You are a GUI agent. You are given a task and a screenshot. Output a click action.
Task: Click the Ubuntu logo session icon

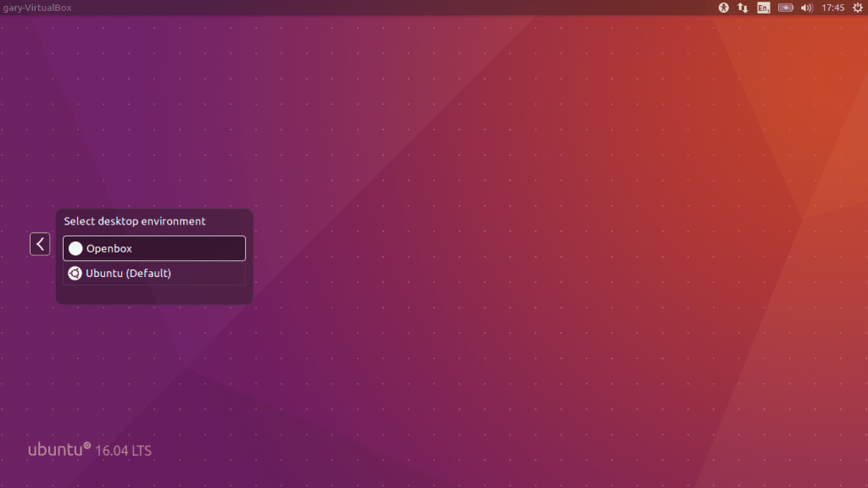click(x=75, y=274)
